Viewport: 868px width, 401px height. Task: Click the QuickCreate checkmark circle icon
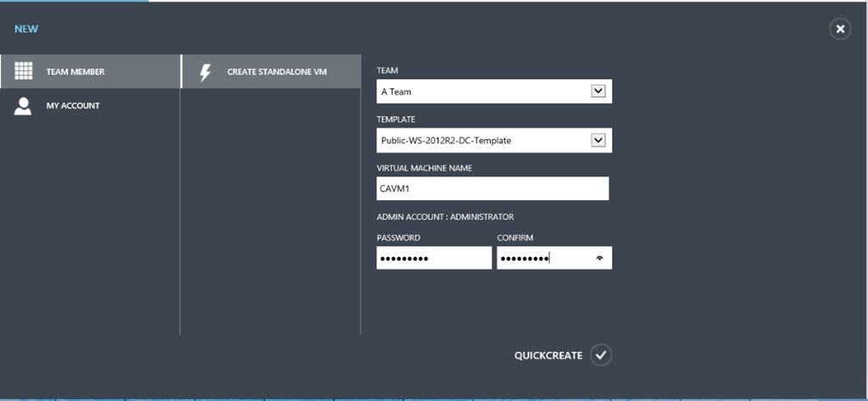pyautogui.click(x=601, y=355)
